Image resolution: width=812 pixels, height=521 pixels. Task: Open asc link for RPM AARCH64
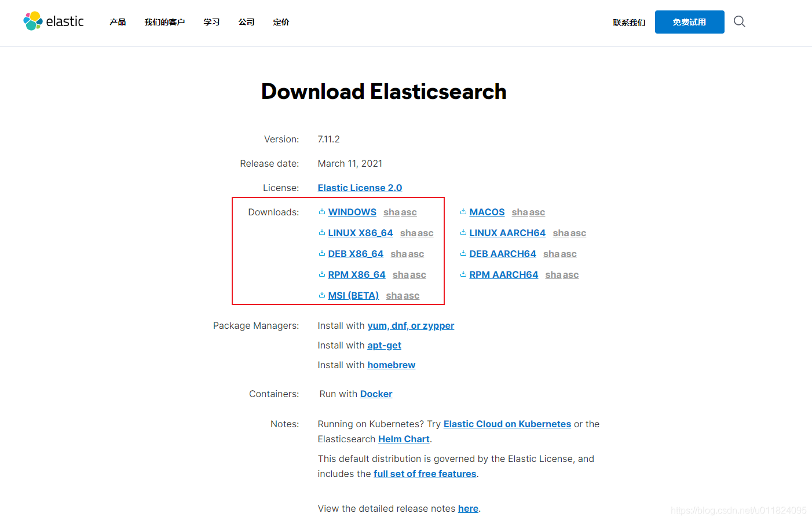(x=570, y=275)
